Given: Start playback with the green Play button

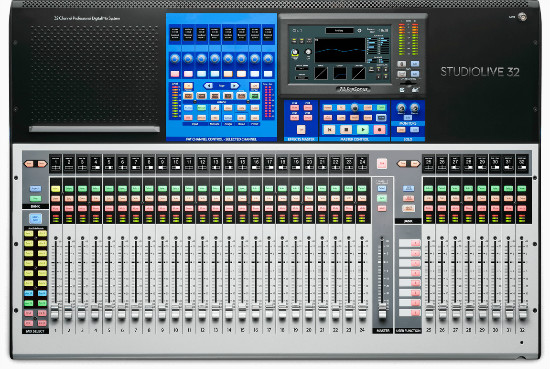Looking at the screenshot, I should coord(363,129).
